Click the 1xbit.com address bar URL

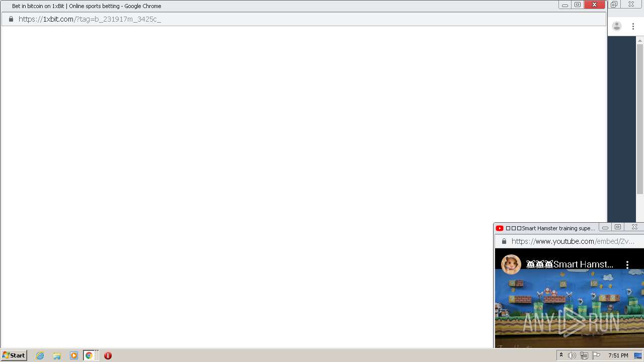[x=90, y=19]
